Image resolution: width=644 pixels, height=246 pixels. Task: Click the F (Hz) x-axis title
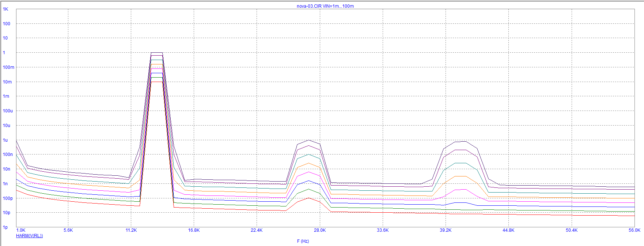point(303,241)
